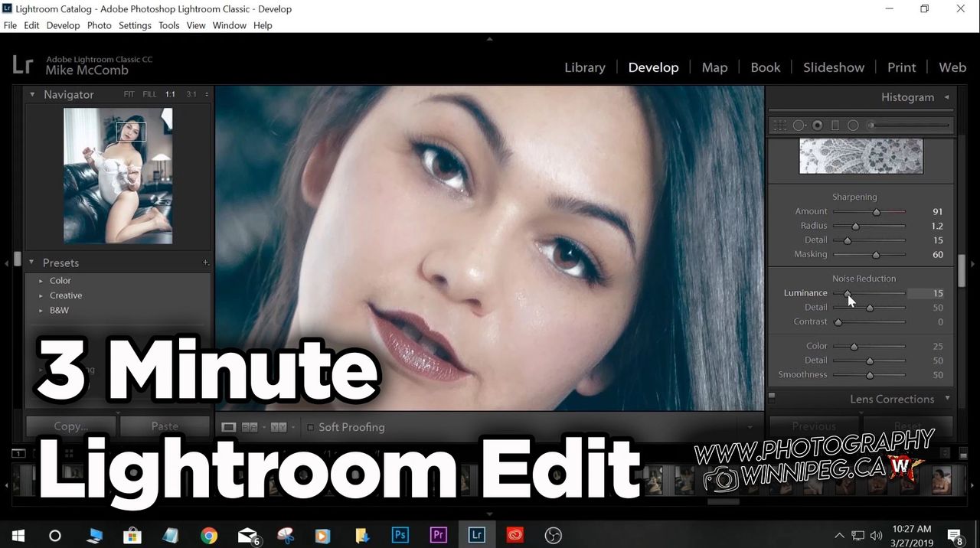980x548 pixels.
Task: Select the Crop Overlay tool
Action: [x=779, y=126]
